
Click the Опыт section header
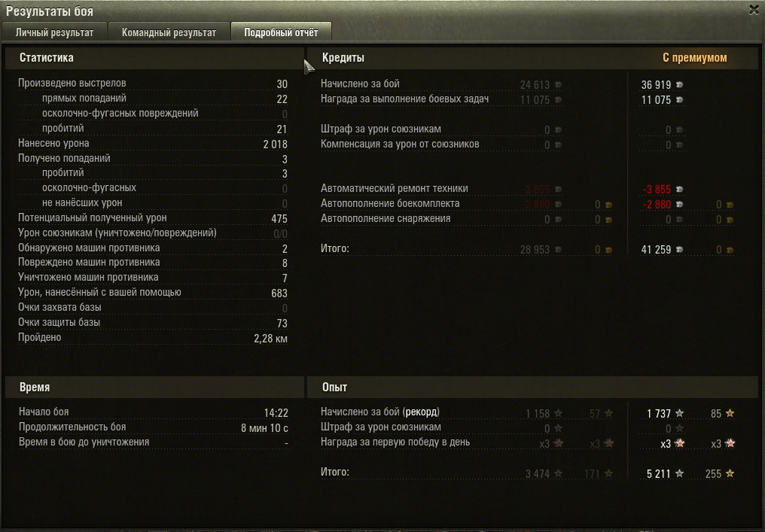(532, 388)
